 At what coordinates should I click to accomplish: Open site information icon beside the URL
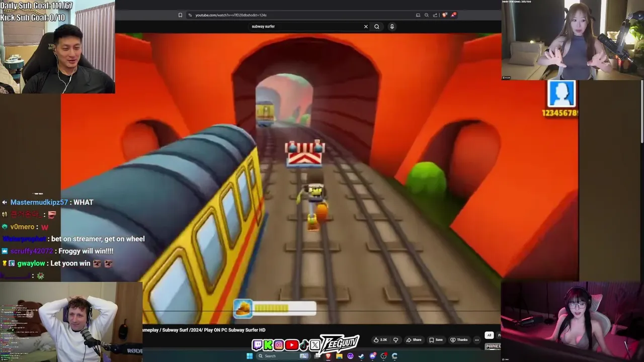coord(190,15)
